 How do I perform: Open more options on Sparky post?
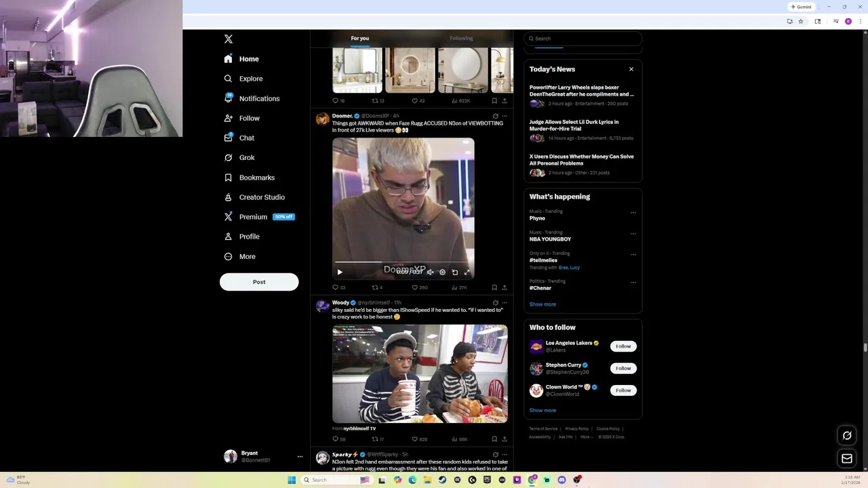point(505,454)
